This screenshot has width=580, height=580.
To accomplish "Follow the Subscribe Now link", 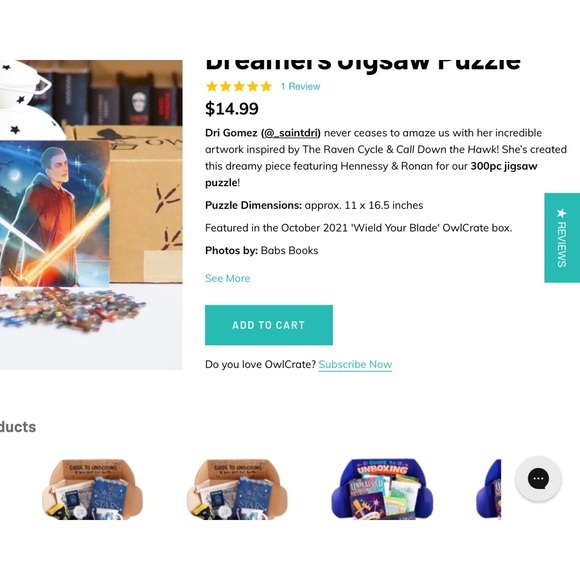I will pos(355,364).
